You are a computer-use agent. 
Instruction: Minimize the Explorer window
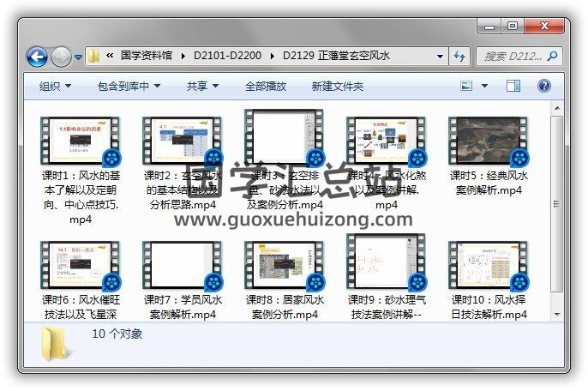(489, 27)
